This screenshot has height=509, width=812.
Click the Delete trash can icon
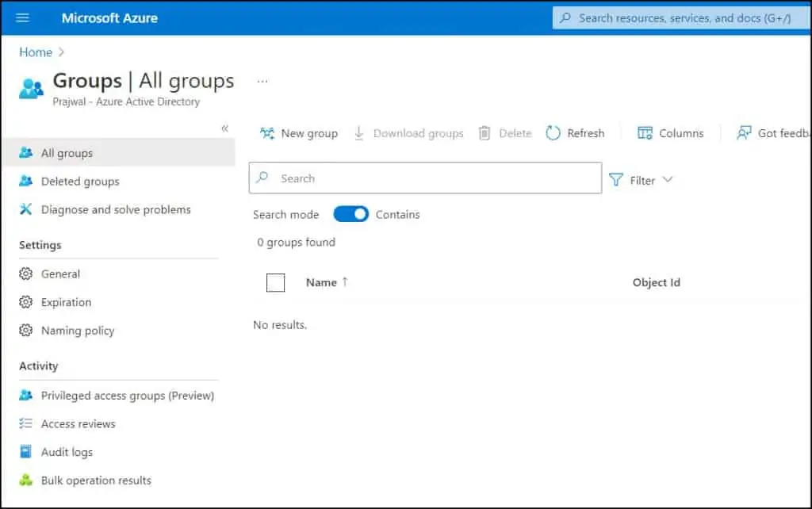click(x=485, y=134)
